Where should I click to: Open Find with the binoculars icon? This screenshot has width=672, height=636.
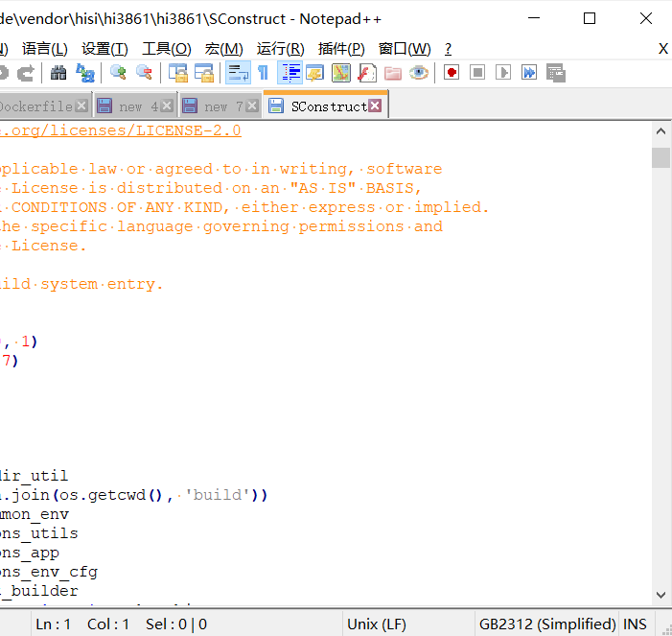point(58,73)
